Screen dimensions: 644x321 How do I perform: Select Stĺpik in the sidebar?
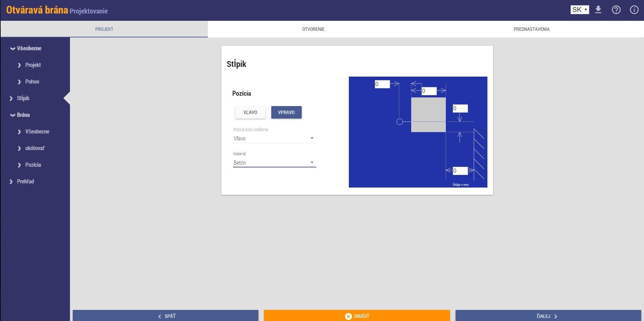(23, 98)
